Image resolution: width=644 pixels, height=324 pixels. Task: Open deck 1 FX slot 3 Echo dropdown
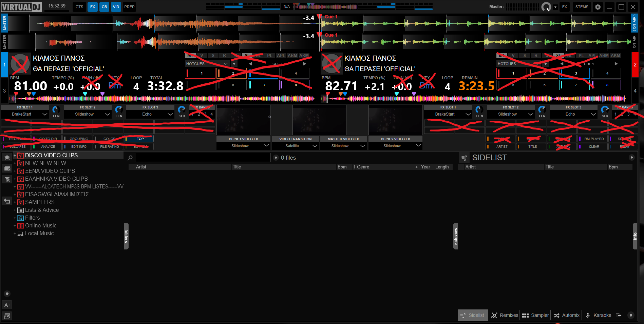150,114
